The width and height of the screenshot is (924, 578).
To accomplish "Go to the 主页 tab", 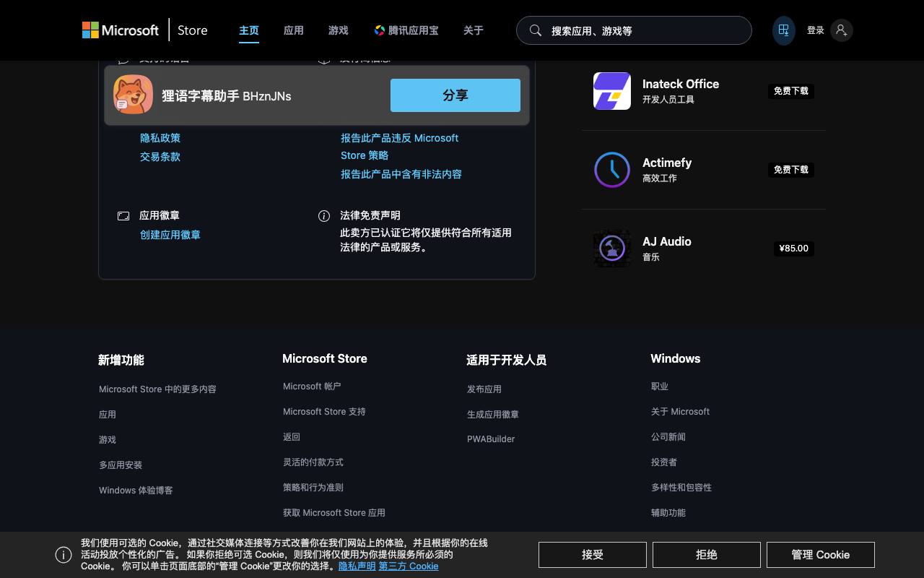I will pos(249,30).
